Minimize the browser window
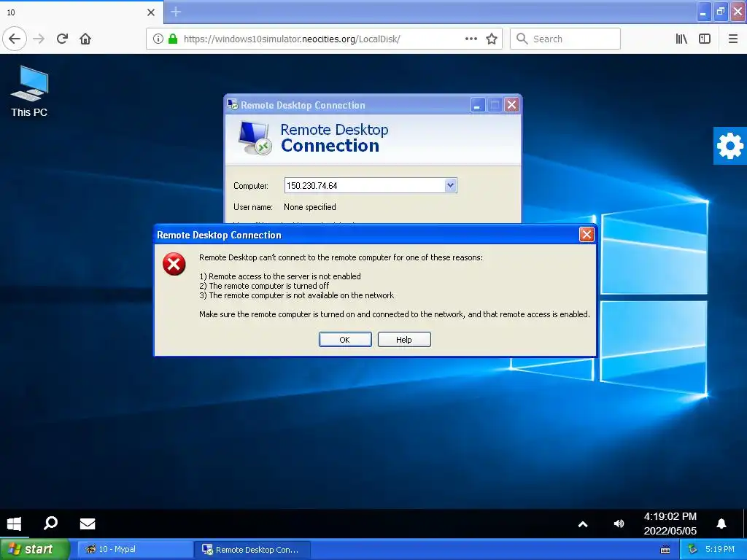Screen dimensions: 747x560 [703, 12]
